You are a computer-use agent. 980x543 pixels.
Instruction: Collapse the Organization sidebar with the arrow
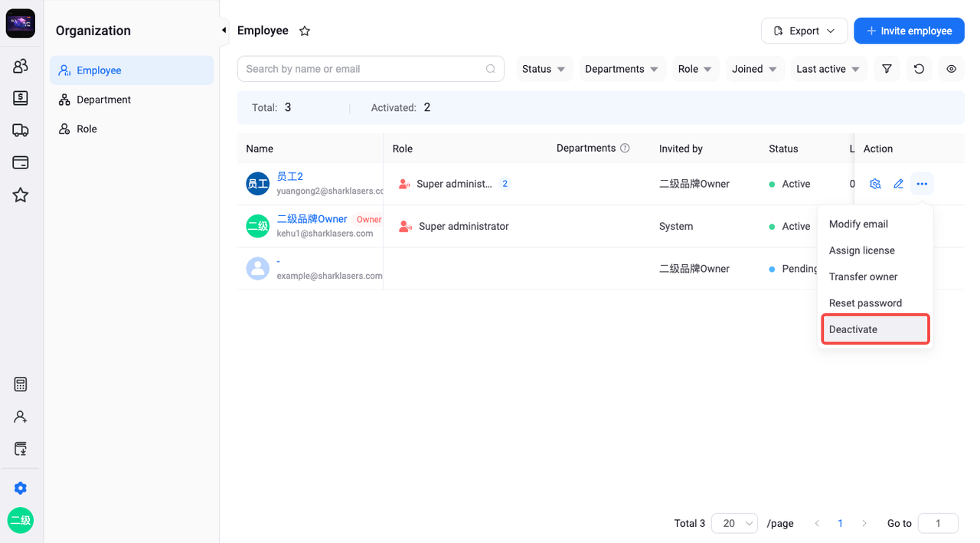click(224, 31)
